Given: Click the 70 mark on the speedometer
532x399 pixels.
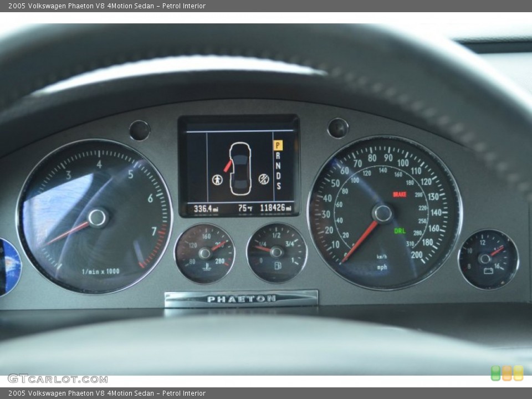Looking at the screenshot, I should [x=357, y=163].
